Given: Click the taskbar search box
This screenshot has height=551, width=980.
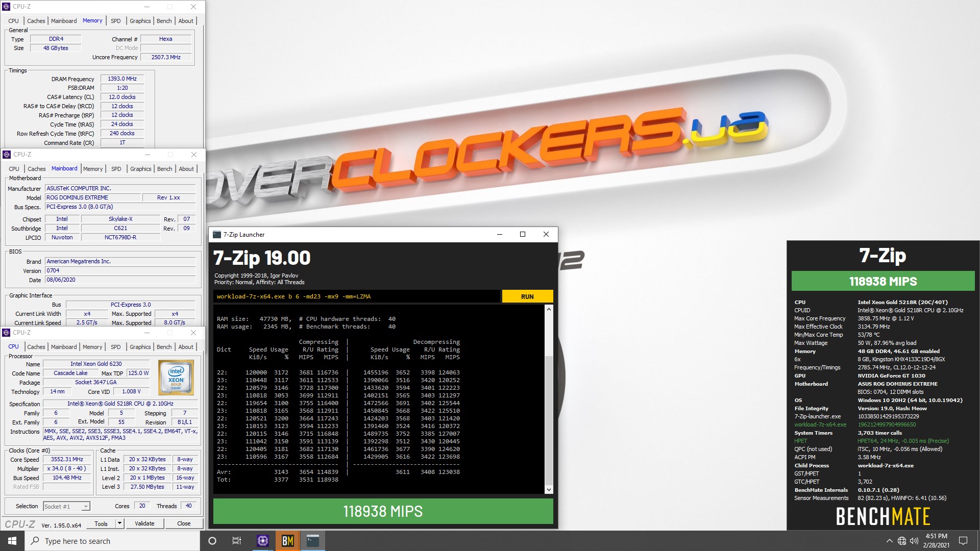Looking at the screenshot, I should (112, 541).
